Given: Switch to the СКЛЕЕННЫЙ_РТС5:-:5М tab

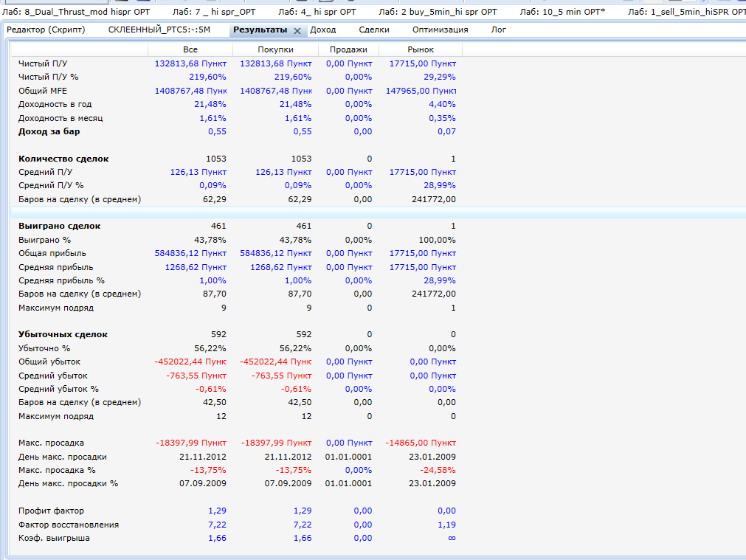Looking at the screenshot, I should click(159, 30).
